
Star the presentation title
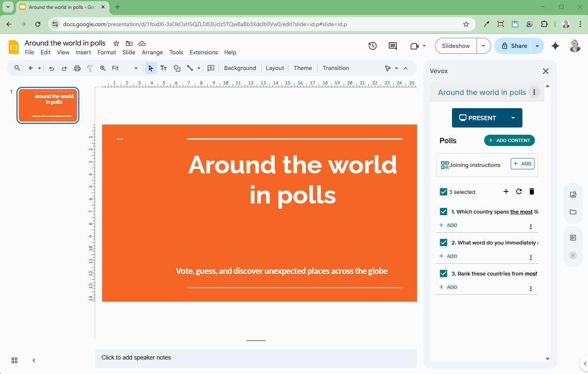click(x=116, y=43)
